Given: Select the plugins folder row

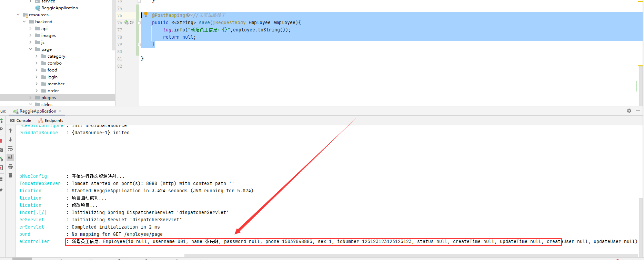Looking at the screenshot, I should click(58, 97).
